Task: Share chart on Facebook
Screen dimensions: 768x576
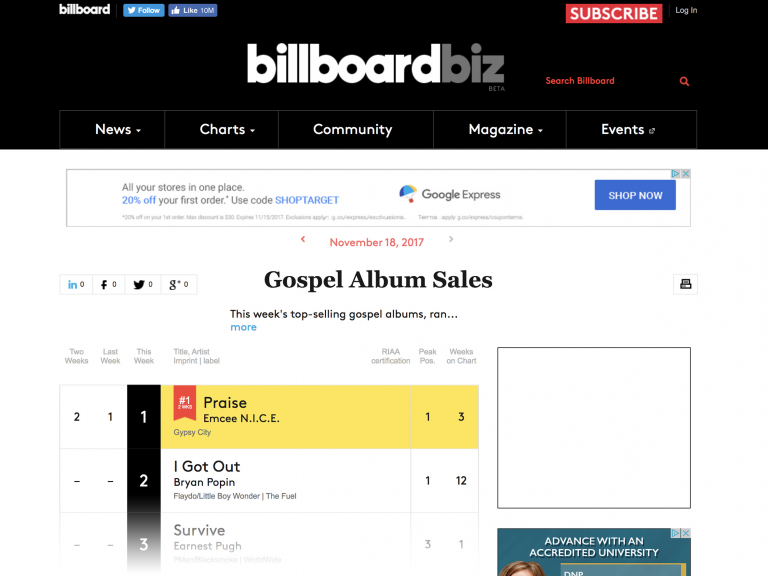Action: (x=108, y=285)
